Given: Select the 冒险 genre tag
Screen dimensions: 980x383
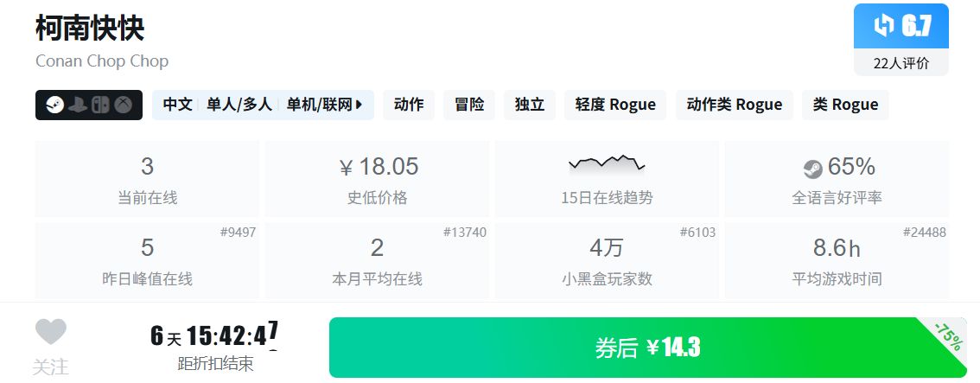Looking at the screenshot, I should point(469,105).
